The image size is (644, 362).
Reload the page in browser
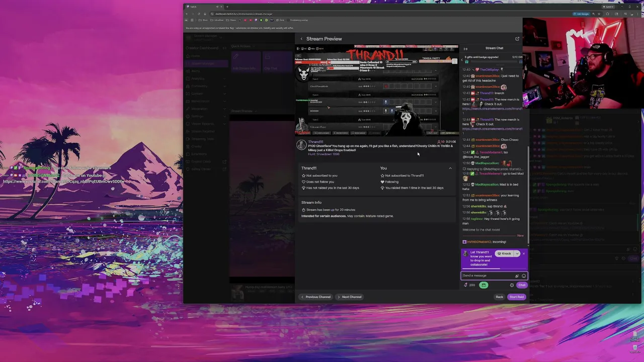pos(199,14)
